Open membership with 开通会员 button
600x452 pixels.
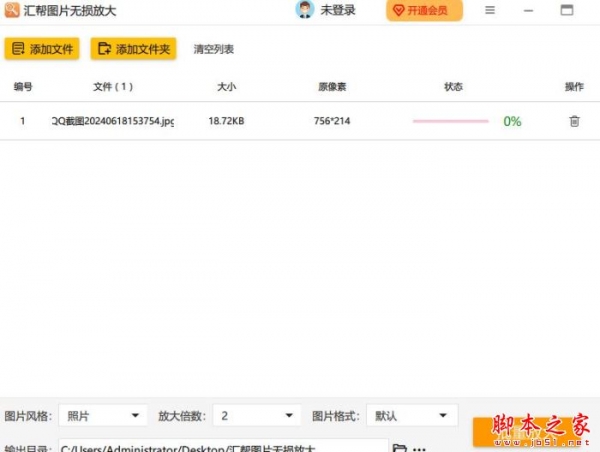(424, 10)
